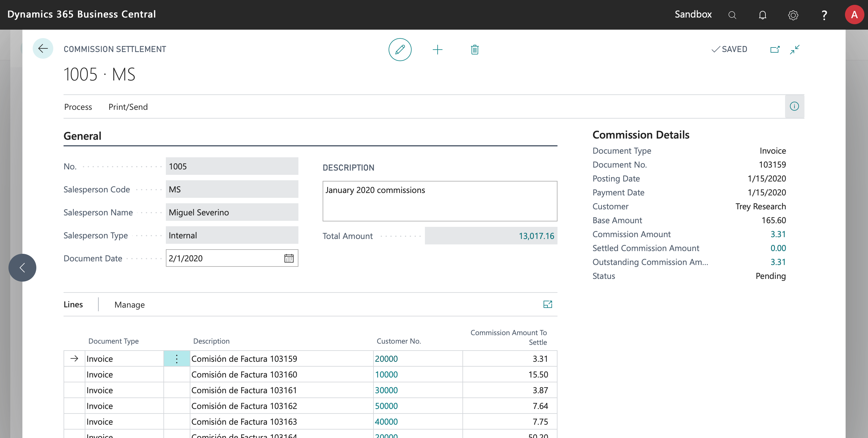
Task: Select the Lines tab heading
Action: (73, 304)
